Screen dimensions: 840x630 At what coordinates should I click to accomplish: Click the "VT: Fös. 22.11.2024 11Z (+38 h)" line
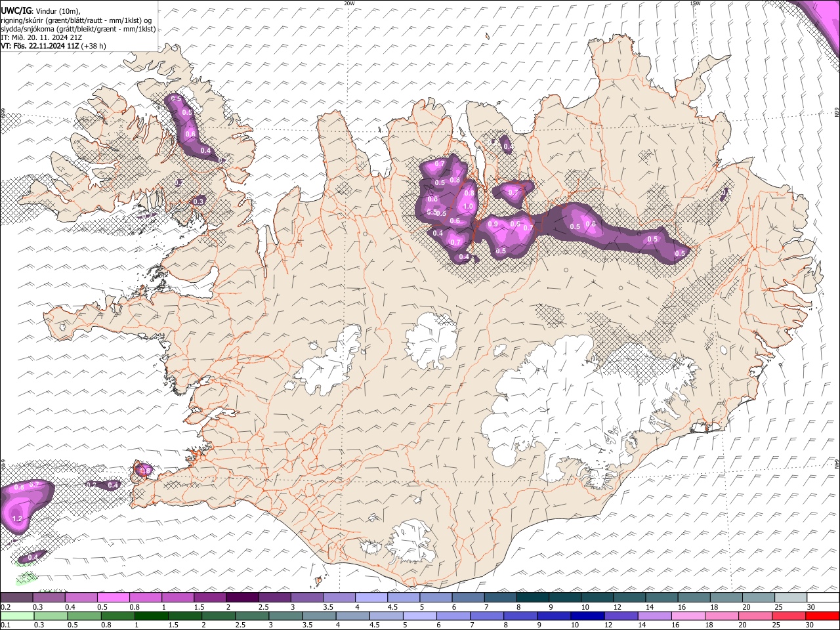[x=53, y=46]
